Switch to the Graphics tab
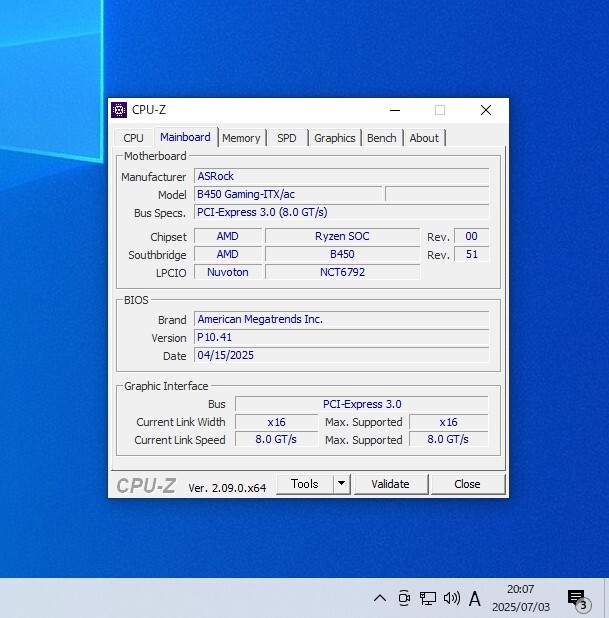The image size is (609, 618). (335, 138)
